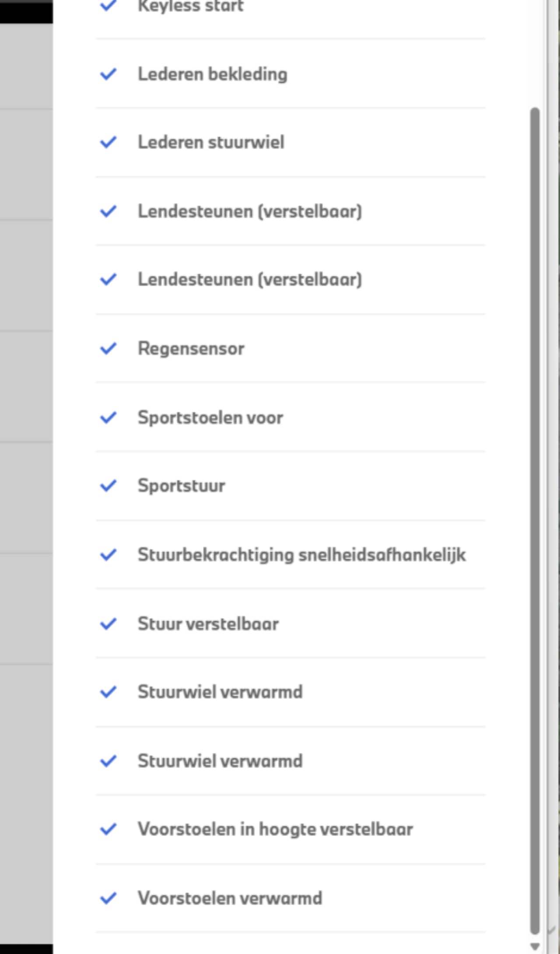Click the checkmark icon beside Sportstuur
Image resolution: width=560 pixels, height=954 pixels.
click(108, 486)
